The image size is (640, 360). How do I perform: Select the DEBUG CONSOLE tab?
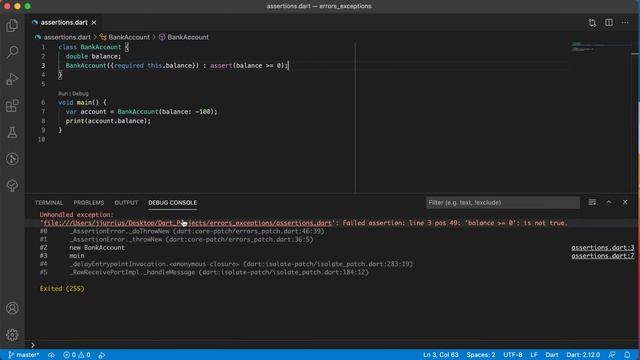pos(173,202)
